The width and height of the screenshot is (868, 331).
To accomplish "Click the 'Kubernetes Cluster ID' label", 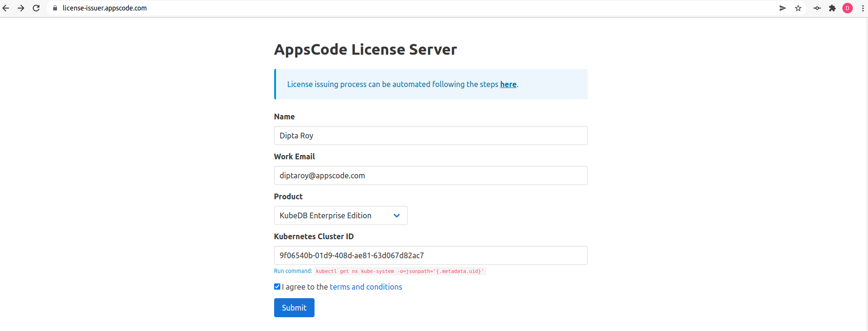I will 314,236.
